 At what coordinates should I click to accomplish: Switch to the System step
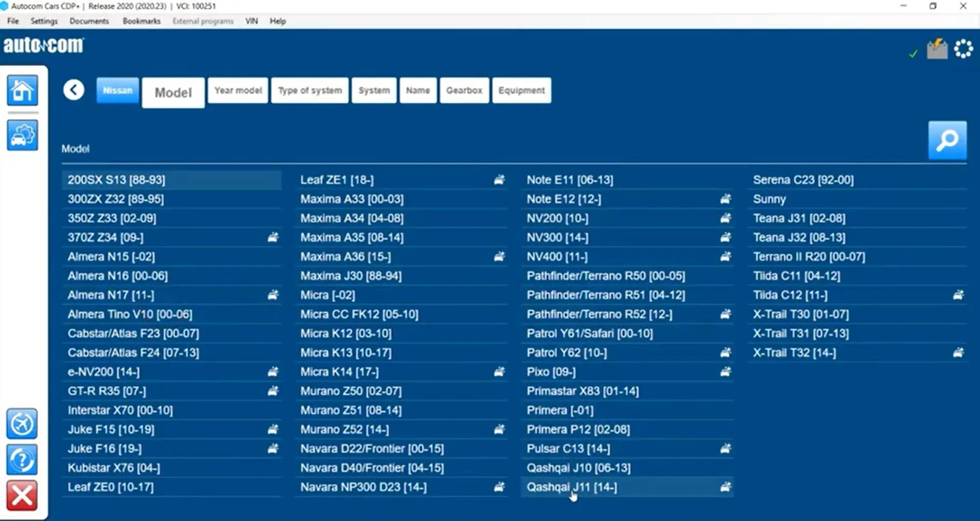(374, 90)
